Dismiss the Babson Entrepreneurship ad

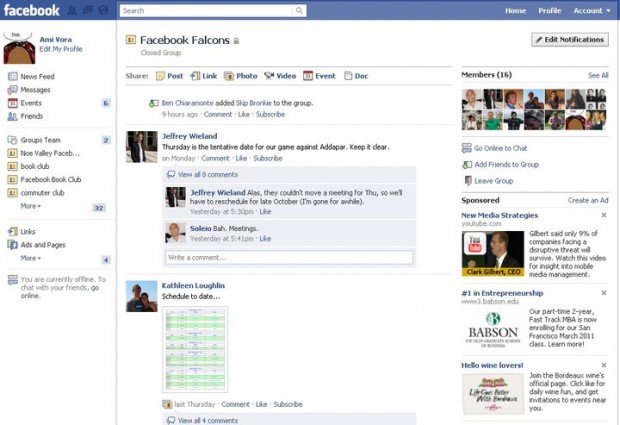pos(603,293)
